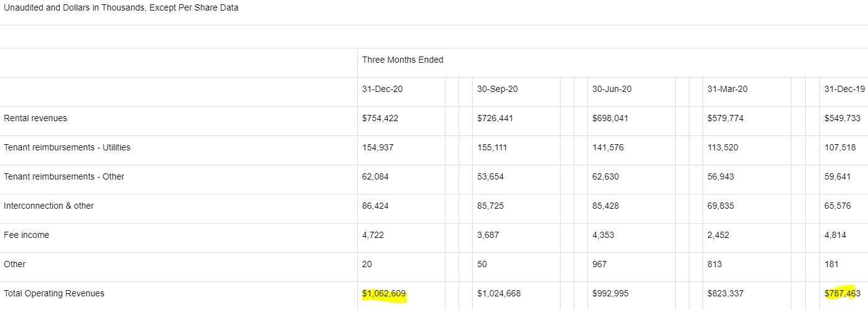Click the Other row value 20
Viewport: 868px width, 310px height.
point(367,264)
